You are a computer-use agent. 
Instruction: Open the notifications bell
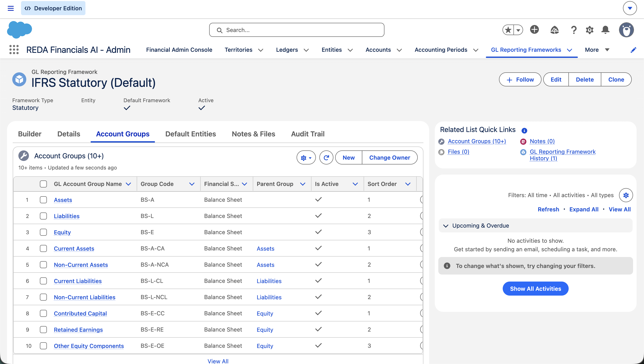(605, 30)
